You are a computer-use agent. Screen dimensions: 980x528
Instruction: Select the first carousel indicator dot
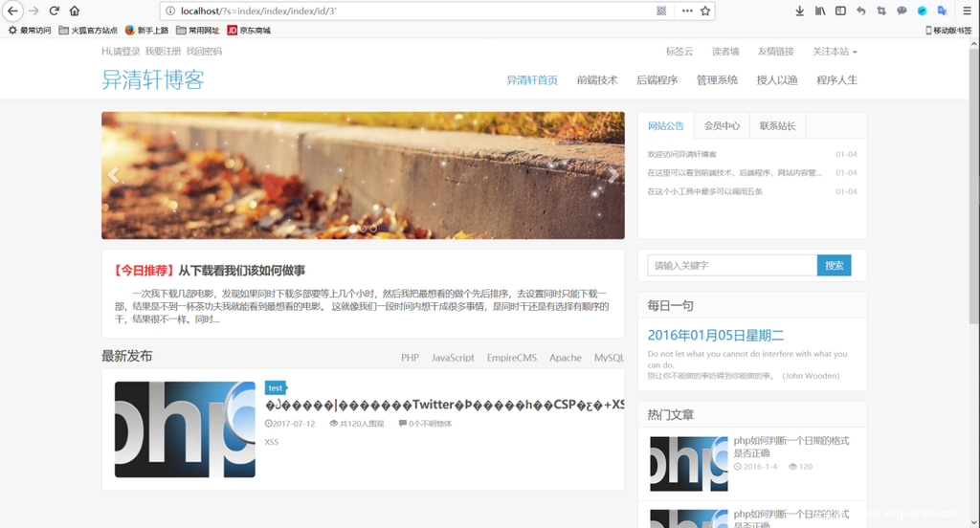[x=353, y=229]
